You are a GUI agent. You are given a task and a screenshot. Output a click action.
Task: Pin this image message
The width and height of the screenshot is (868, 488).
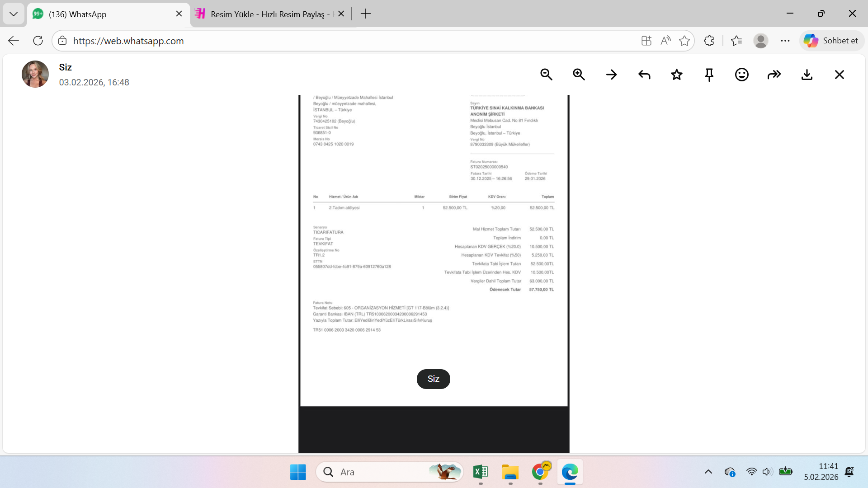tap(709, 75)
